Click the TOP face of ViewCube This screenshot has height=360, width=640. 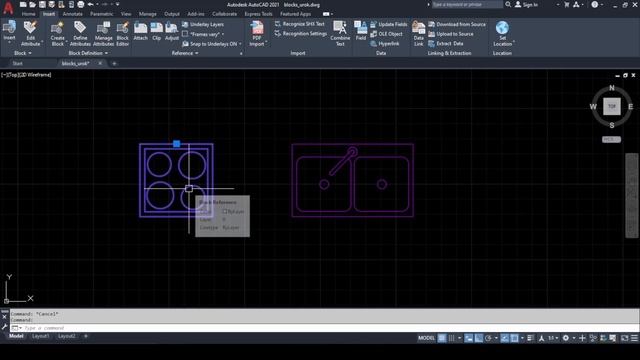611,107
